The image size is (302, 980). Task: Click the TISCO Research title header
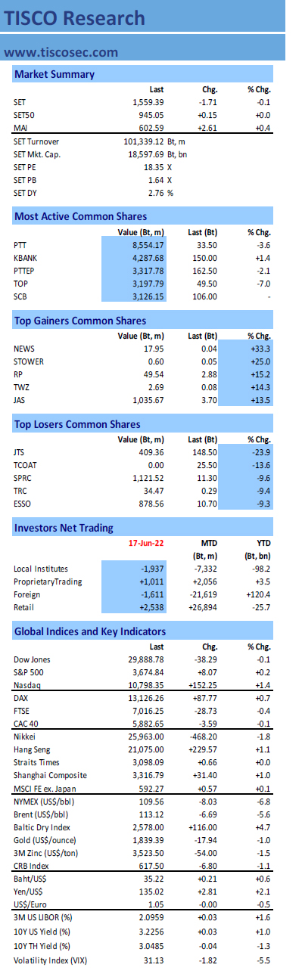[74, 18]
